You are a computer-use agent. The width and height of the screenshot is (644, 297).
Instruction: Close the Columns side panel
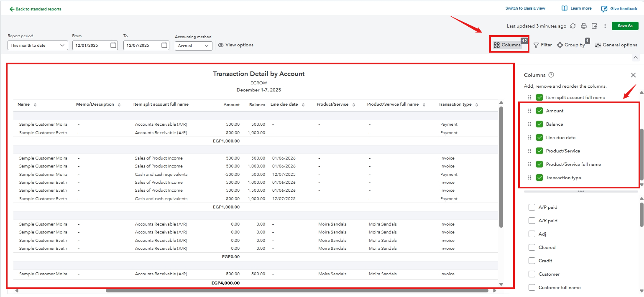coord(633,75)
